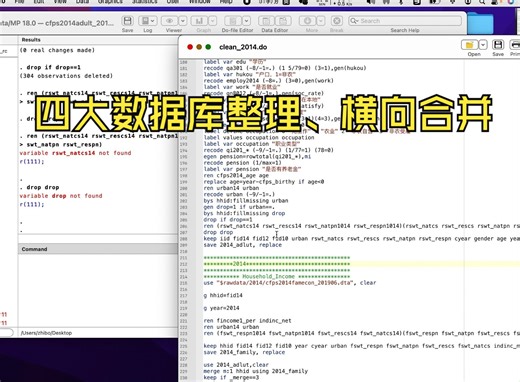Open the Data menu
Image resolution: width=520 pixels, height=382 pixels.
click(x=82, y=2)
